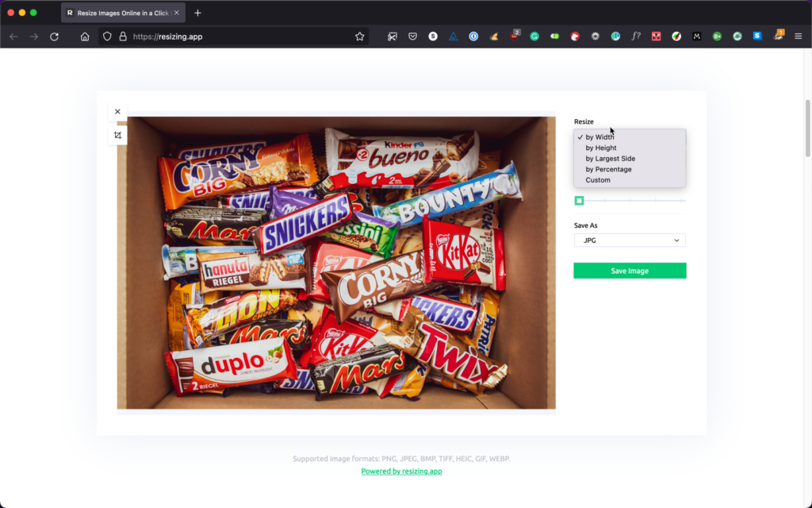The width and height of the screenshot is (812, 508).
Task: Click the 1Password extension icon
Action: 473,37
